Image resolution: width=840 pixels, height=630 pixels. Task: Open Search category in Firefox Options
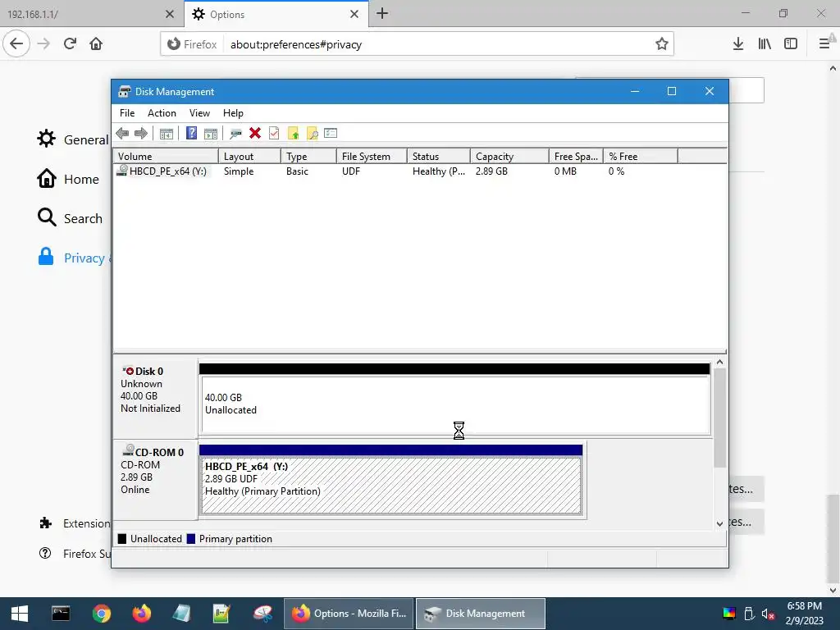(70, 218)
